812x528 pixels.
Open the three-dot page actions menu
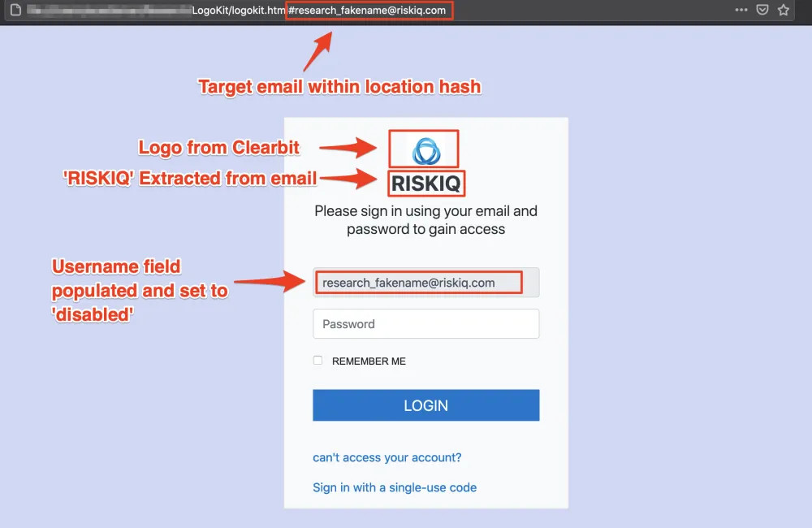coord(741,10)
